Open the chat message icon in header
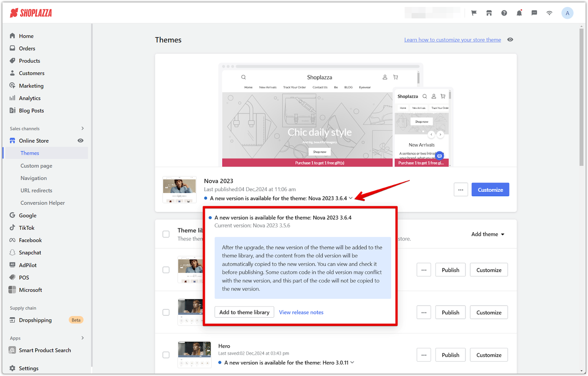 [534, 13]
